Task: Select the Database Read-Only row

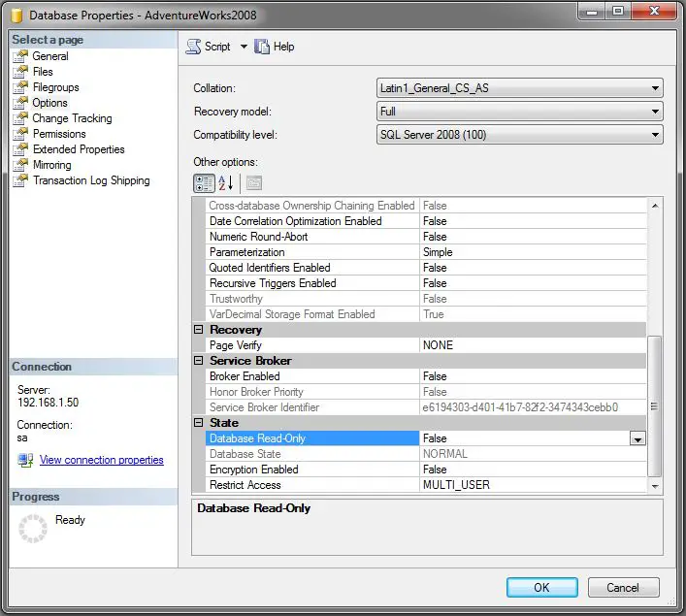Action: tap(426, 438)
